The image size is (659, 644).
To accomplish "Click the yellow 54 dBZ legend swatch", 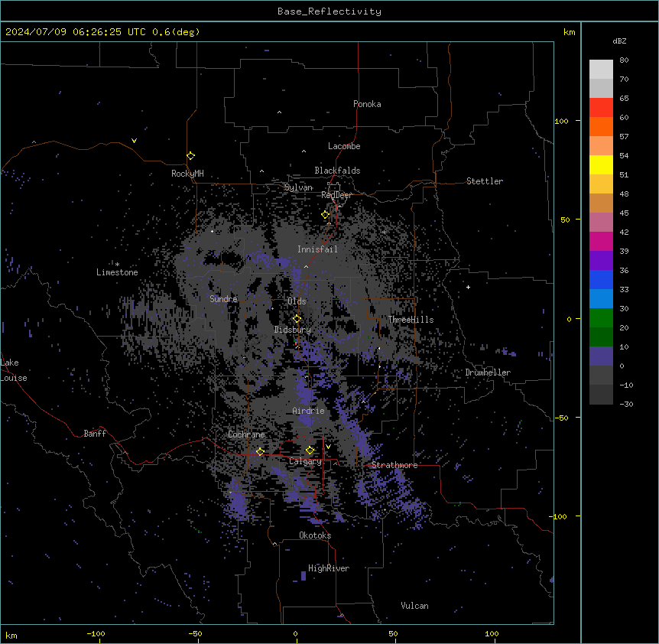I will (x=601, y=164).
